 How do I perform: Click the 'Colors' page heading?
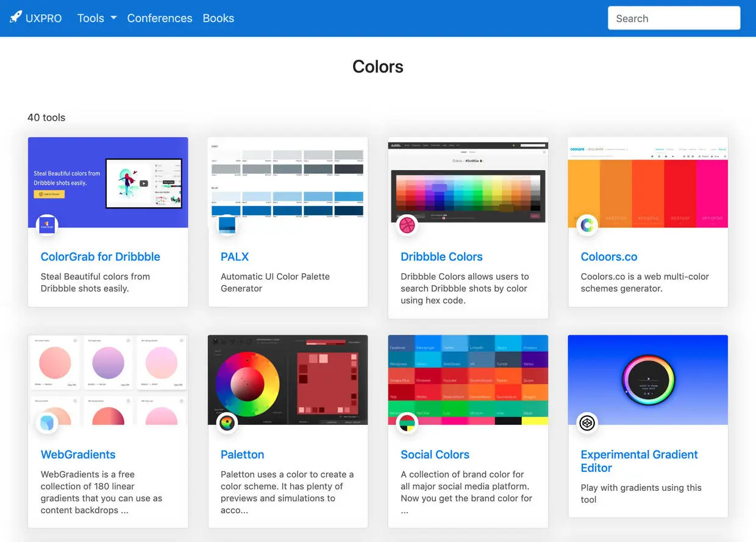coord(378,66)
